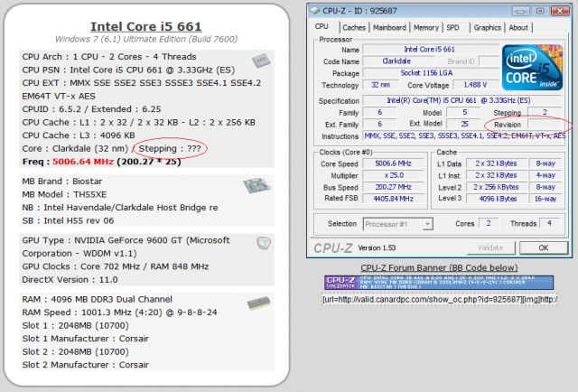This screenshot has width=578, height=392.
Task: Click the Threads value 4
Action: tap(549, 223)
